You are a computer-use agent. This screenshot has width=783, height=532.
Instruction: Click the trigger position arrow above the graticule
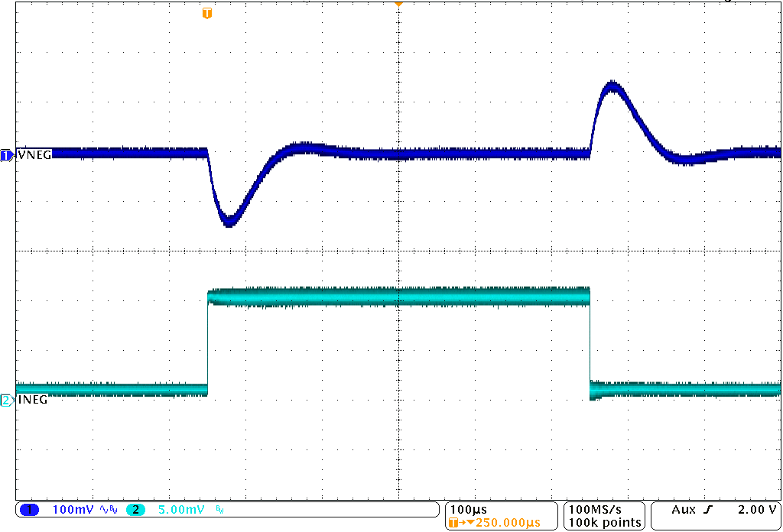(398, 4)
